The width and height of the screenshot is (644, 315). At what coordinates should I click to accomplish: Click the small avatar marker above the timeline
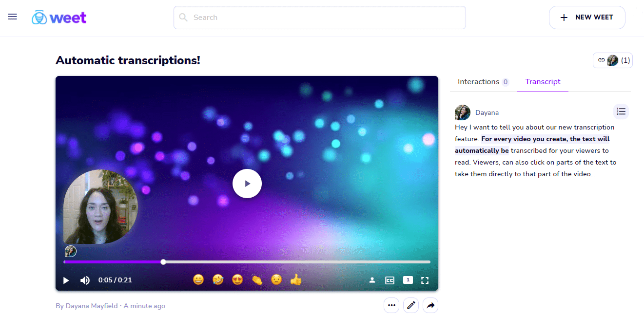coord(71,251)
